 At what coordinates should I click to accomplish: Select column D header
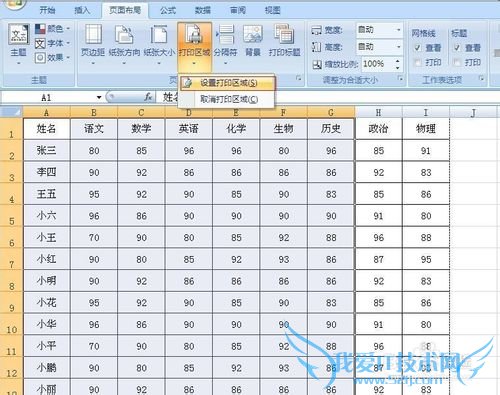[189, 113]
